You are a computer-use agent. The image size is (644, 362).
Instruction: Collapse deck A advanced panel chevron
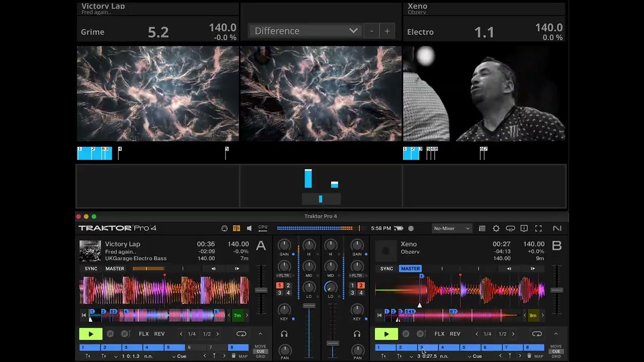coord(260,334)
